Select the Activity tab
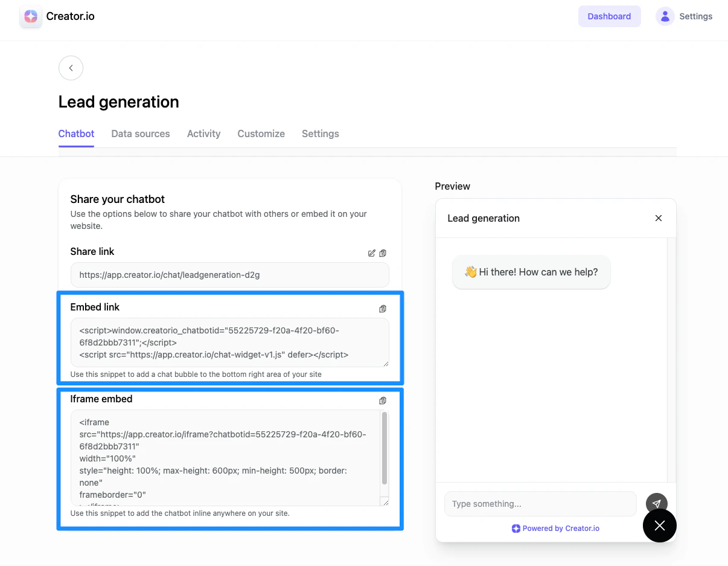 tap(203, 133)
